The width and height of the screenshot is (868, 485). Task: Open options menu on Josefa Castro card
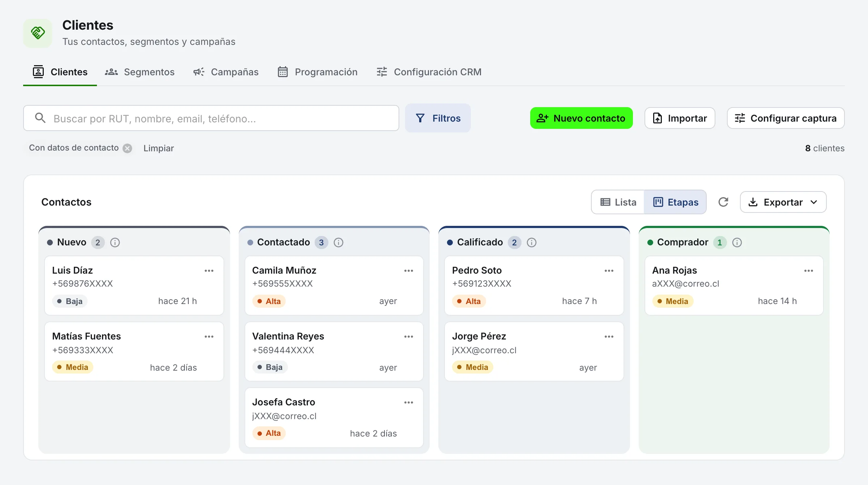[409, 402]
